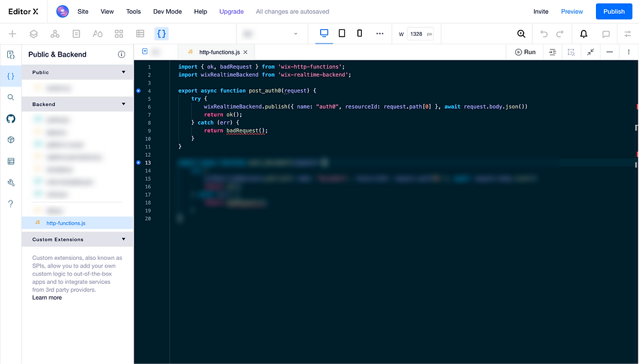
Task: Open the sidebar Search icon
Action: click(x=10, y=97)
